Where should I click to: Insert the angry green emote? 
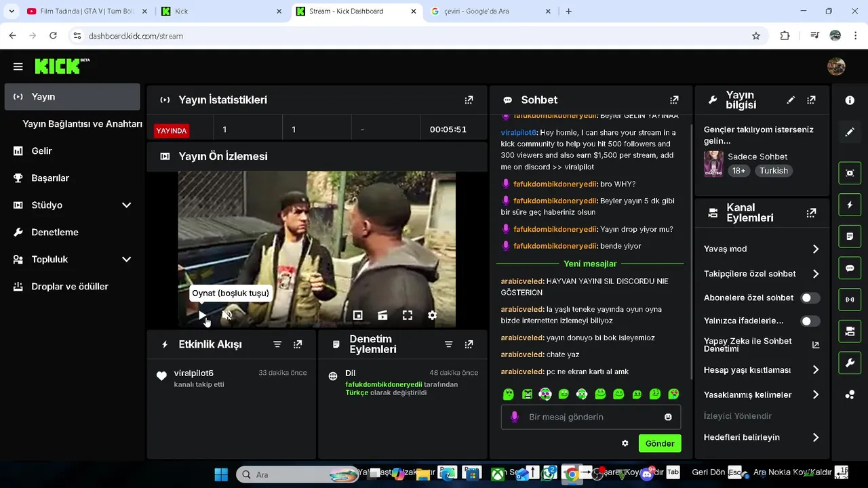coord(527,394)
